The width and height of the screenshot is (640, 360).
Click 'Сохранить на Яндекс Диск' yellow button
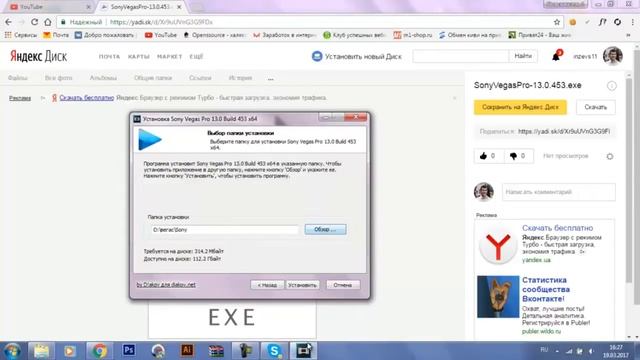[520, 107]
